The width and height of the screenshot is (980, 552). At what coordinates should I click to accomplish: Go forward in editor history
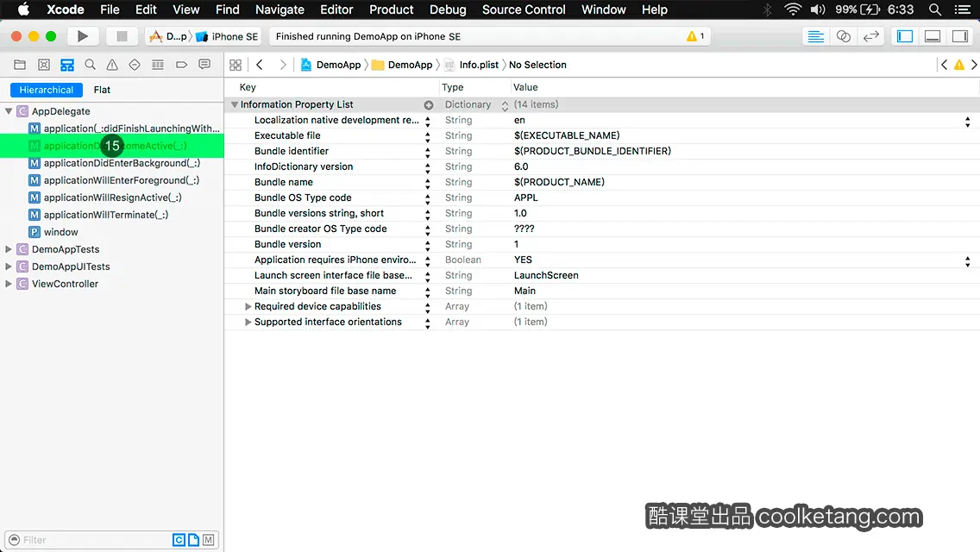(x=282, y=65)
